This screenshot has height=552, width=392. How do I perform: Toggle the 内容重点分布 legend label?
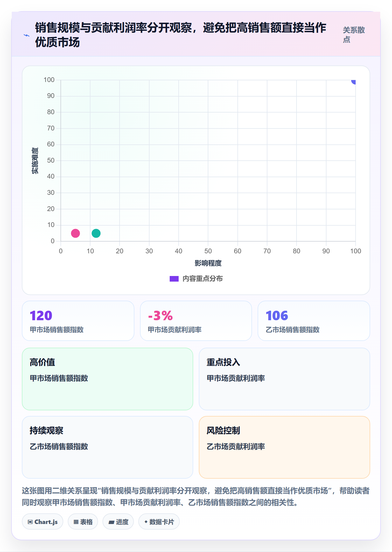[203, 279]
